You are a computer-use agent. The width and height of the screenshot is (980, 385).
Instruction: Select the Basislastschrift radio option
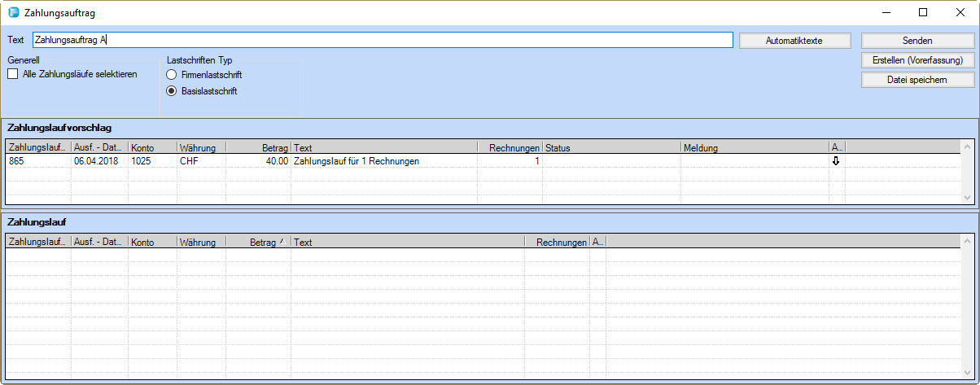point(172,91)
